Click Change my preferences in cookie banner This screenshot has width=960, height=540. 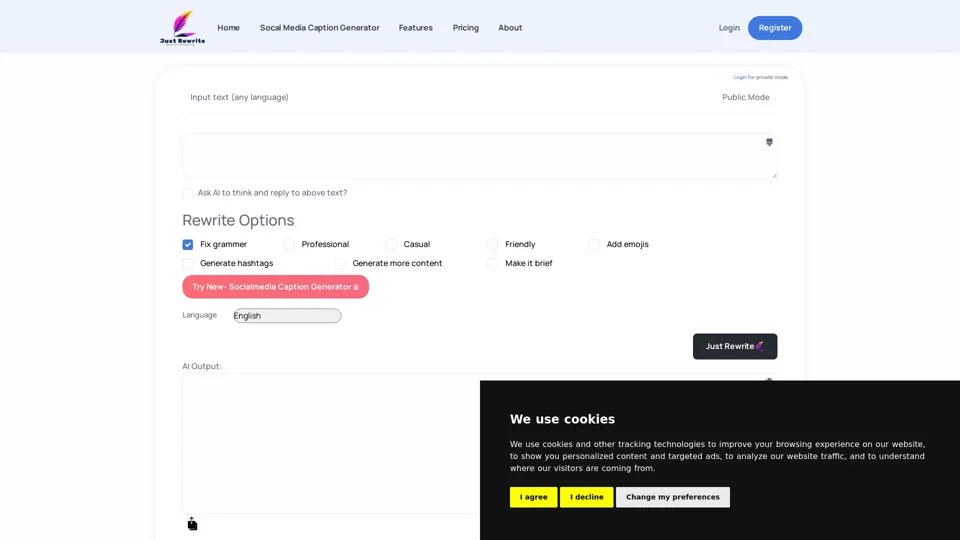672,497
